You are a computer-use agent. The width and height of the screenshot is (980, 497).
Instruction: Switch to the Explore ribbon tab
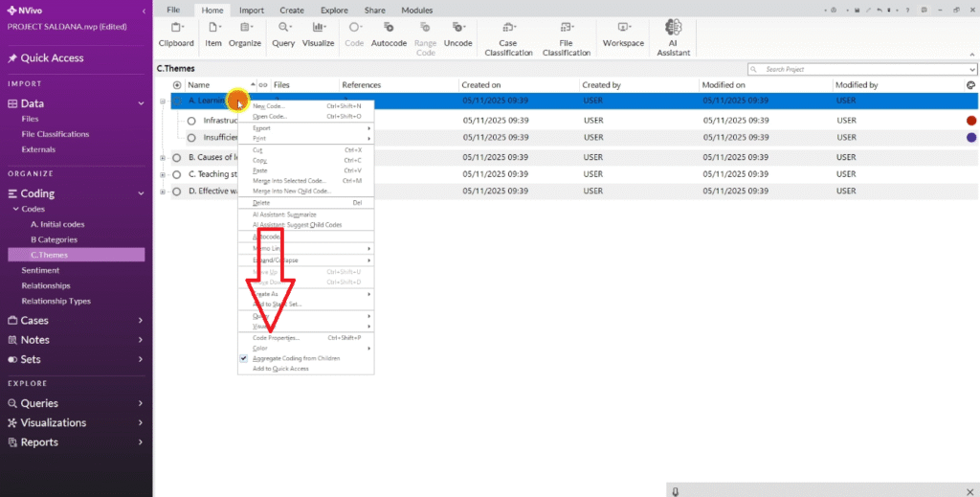click(334, 10)
